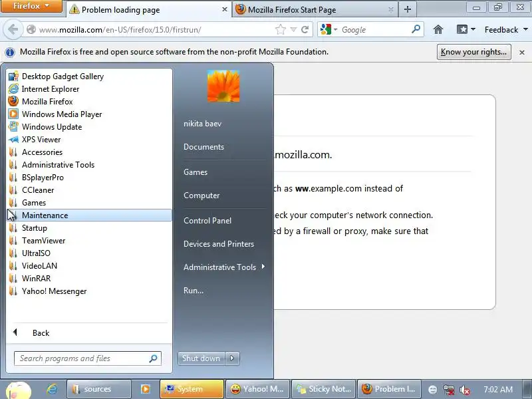Image resolution: width=532 pixels, height=399 pixels.
Task: Go back with the Firefox back arrow
Action: click(13, 29)
